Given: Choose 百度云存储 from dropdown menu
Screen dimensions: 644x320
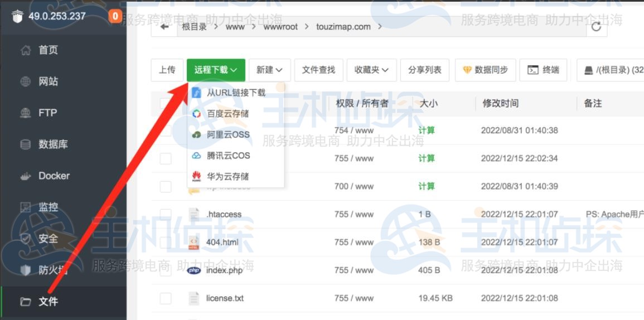Looking at the screenshot, I should point(235,114).
